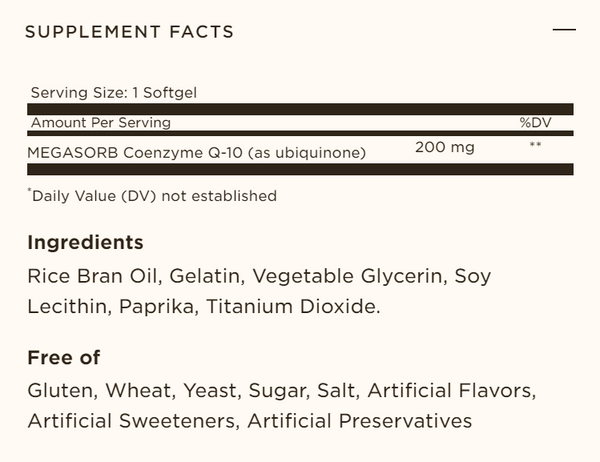Click the Daily Value not established footnote
This screenshot has height=462, width=600.
152,196
